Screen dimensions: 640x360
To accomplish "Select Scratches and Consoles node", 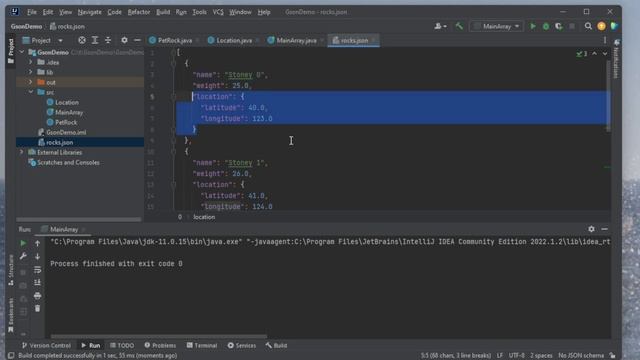I will coord(68,162).
